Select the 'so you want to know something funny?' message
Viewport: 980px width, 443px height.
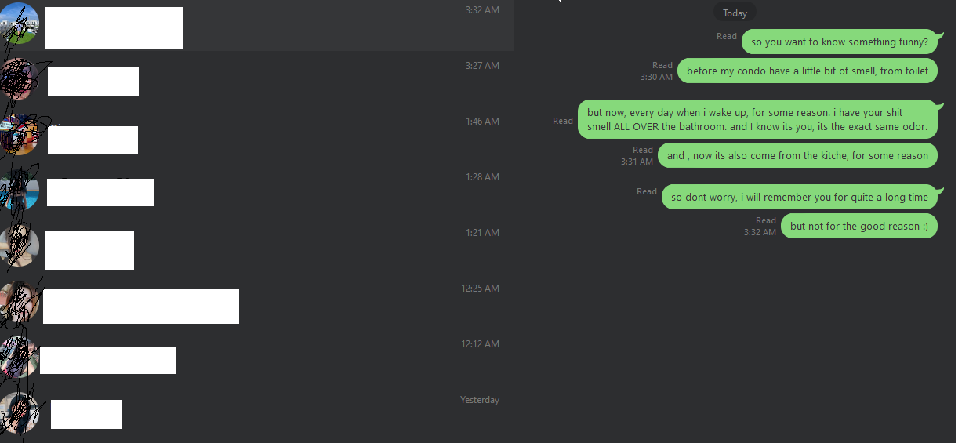click(x=840, y=42)
